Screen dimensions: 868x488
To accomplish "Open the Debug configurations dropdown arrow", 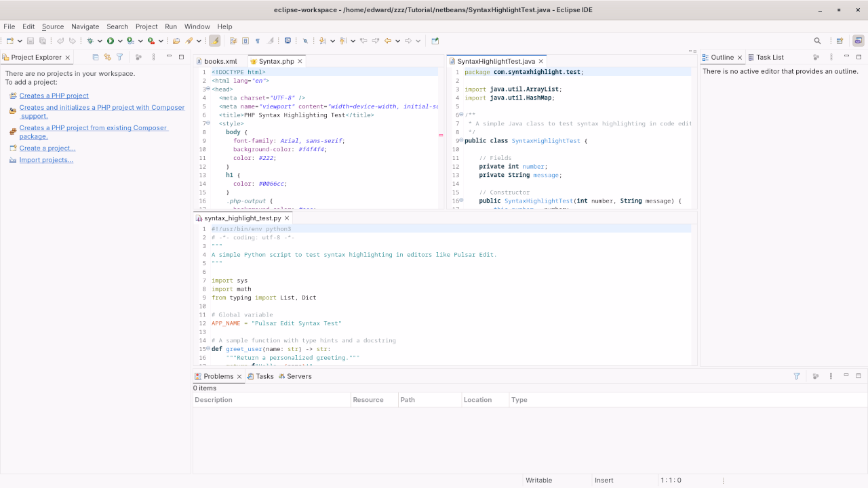I will pos(100,41).
